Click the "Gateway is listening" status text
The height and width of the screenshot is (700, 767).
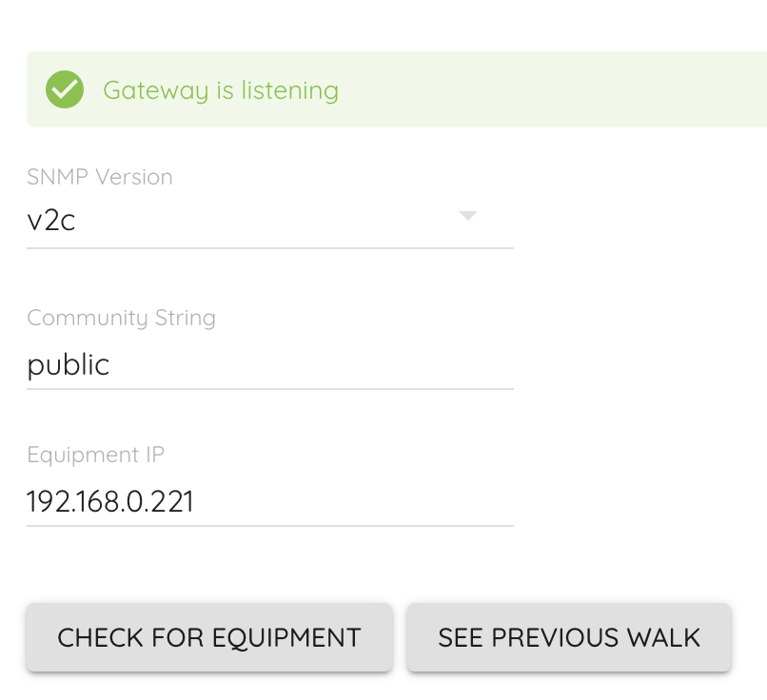pyautogui.click(x=220, y=90)
